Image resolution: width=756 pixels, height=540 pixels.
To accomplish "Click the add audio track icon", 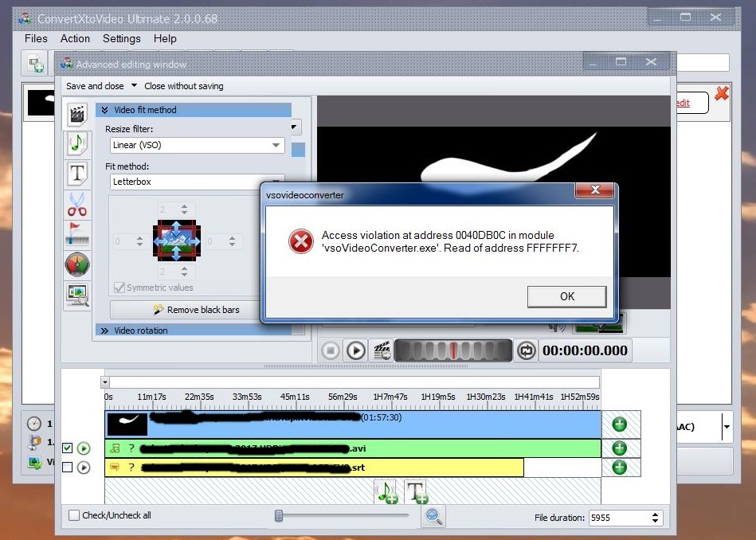I will (386, 491).
